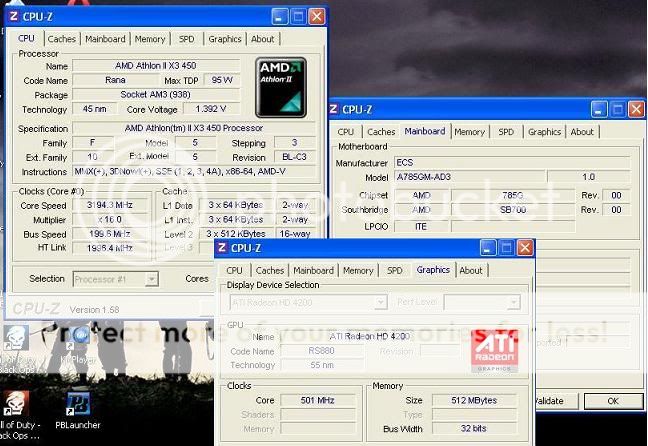Open Memory tab in the Mainboard window
The width and height of the screenshot is (648, 446).
point(469,132)
